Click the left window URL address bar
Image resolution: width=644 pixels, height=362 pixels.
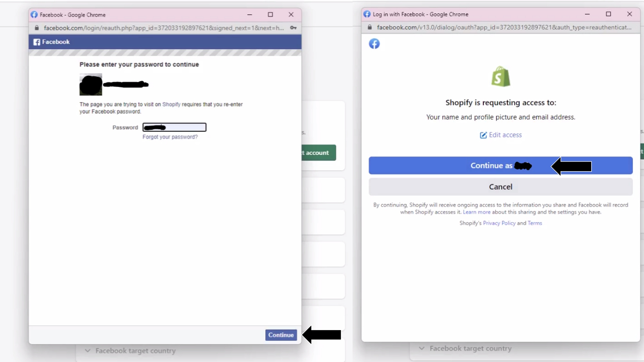164,28
